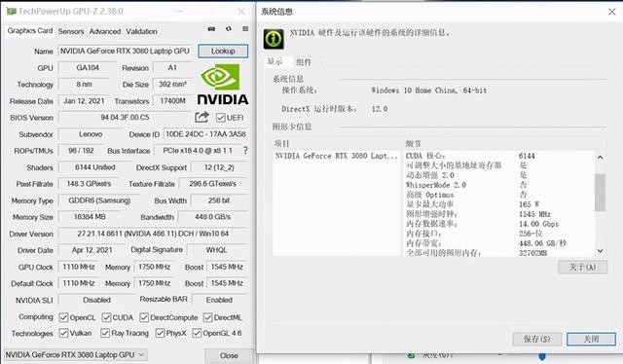Click the details list scrollbar thumb
This screenshot has height=364, width=623.
[x=601, y=193]
